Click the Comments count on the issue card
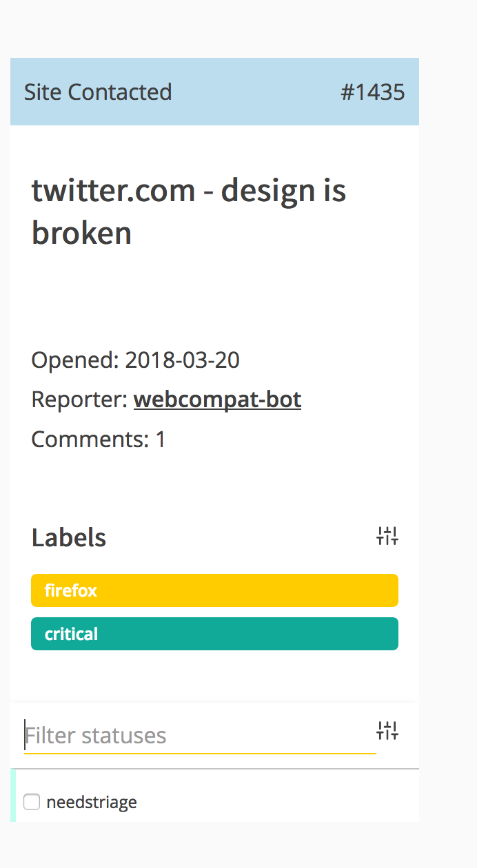 [x=97, y=439]
